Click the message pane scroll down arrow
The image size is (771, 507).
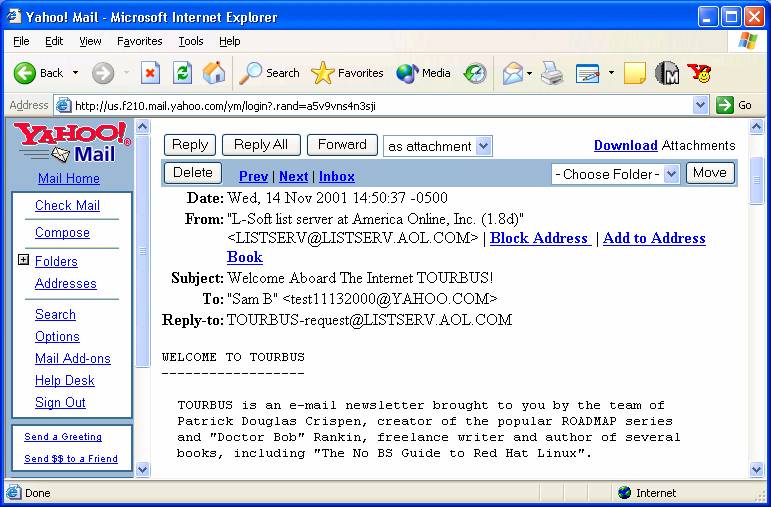[x=756, y=470]
